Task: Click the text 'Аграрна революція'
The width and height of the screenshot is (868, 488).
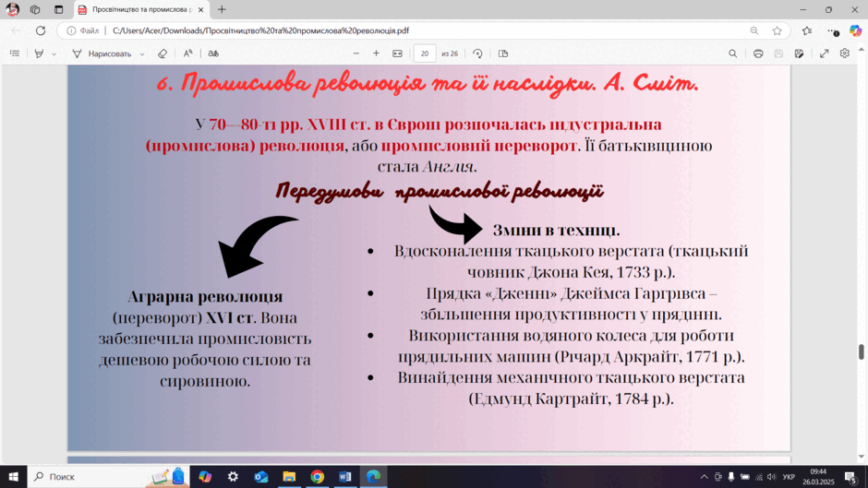Action: pyautogui.click(x=205, y=296)
